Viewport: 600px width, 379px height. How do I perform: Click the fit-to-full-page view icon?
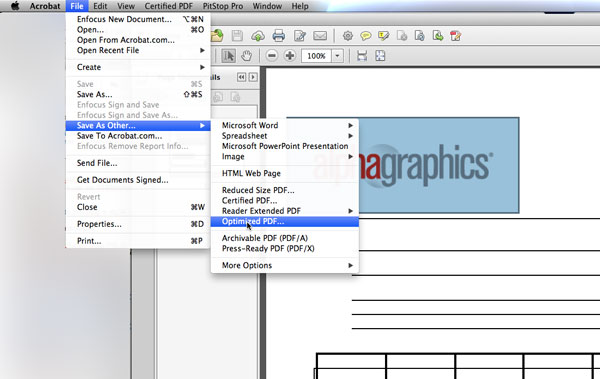(x=380, y=56)
